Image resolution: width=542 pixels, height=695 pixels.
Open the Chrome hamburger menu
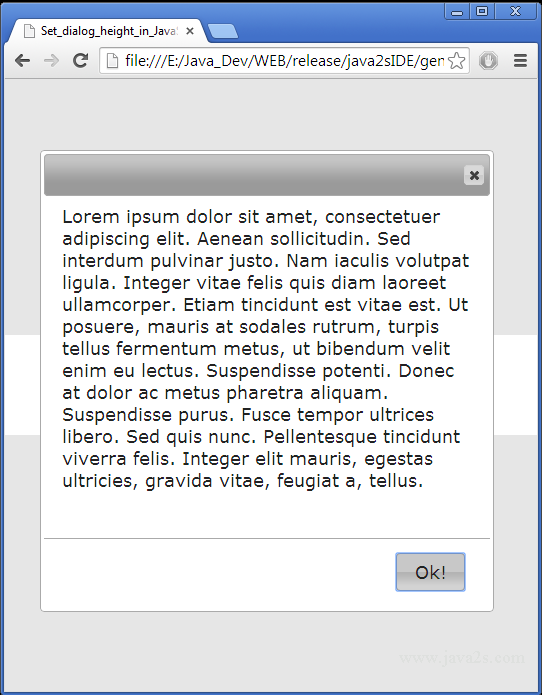coord(520,61)
